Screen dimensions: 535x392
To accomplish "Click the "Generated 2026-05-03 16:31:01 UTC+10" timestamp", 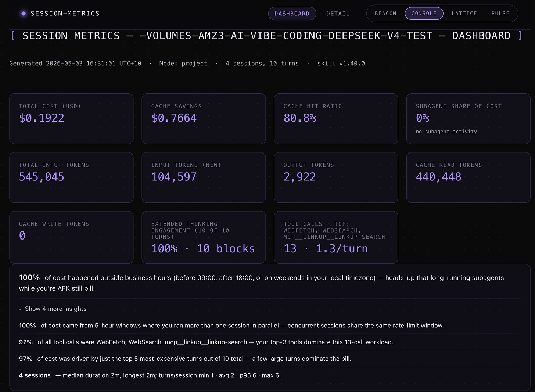I will coord(75,64).
